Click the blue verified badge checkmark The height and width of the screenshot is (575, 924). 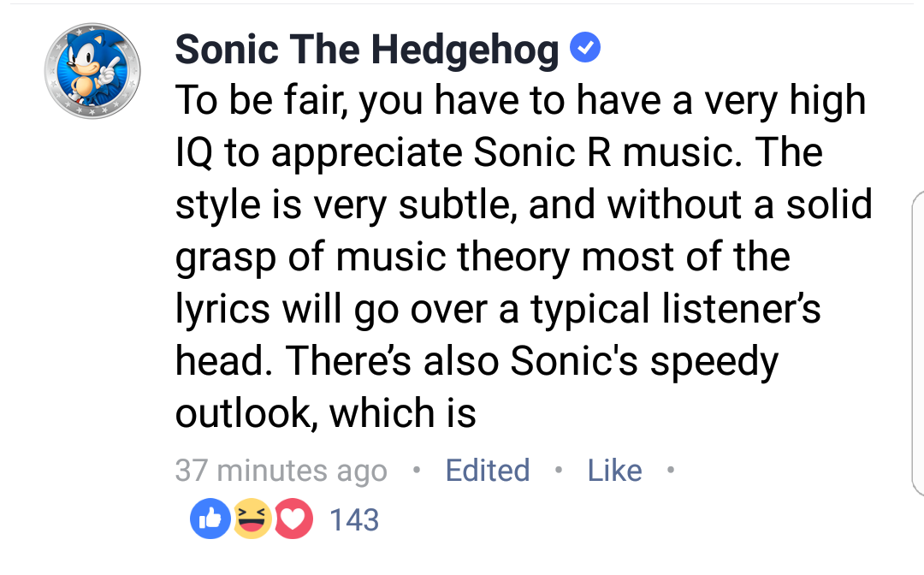[x=584, y=50]
